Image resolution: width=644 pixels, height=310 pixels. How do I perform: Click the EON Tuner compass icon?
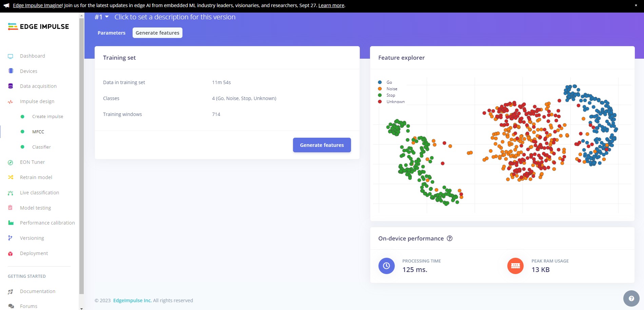pos(11,162)
